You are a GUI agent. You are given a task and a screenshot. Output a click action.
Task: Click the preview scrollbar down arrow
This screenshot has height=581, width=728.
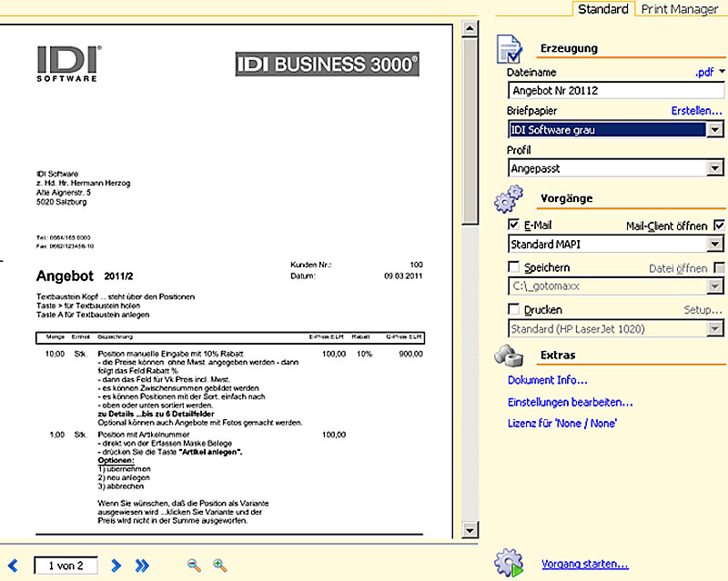(x=470, y=530)
